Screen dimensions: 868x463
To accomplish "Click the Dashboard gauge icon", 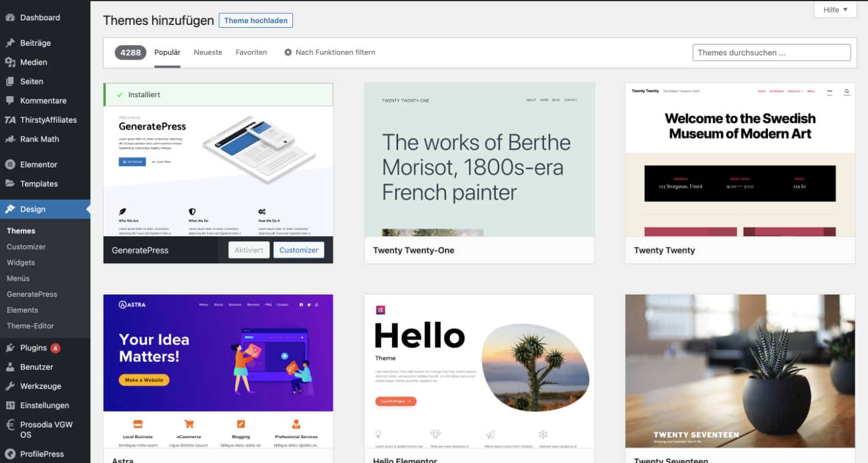I will coord(10,17).
